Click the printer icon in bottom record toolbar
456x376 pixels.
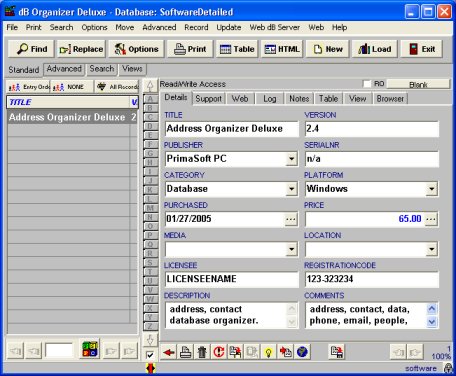pos(186,352)
